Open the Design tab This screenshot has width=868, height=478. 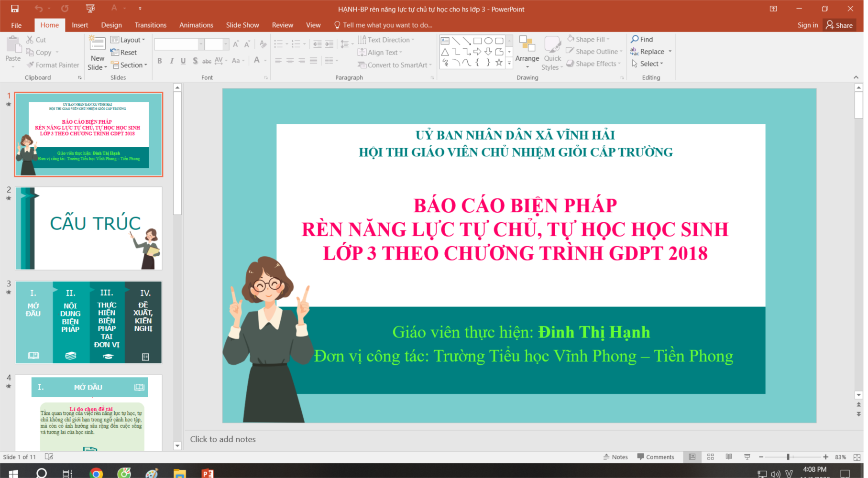click(x=111, y=25)
